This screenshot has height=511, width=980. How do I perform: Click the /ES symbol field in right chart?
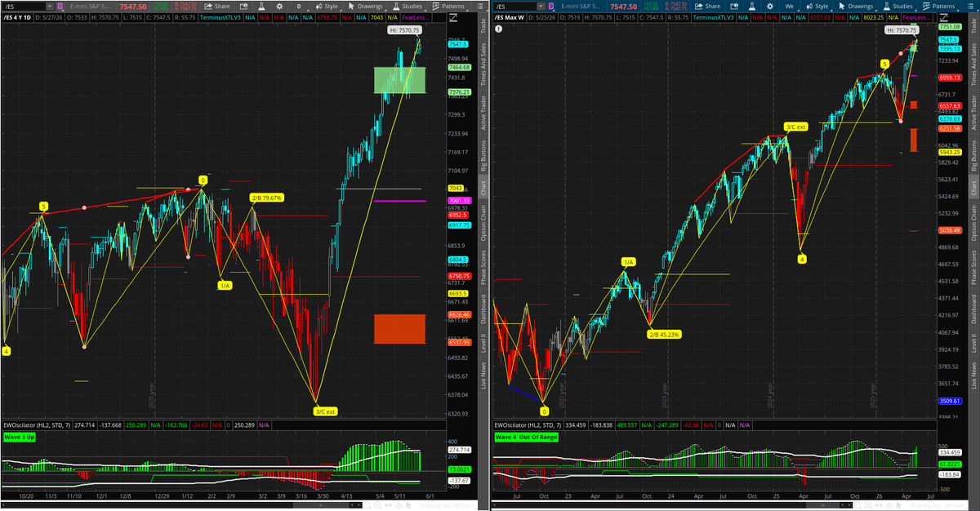[514, 7]
